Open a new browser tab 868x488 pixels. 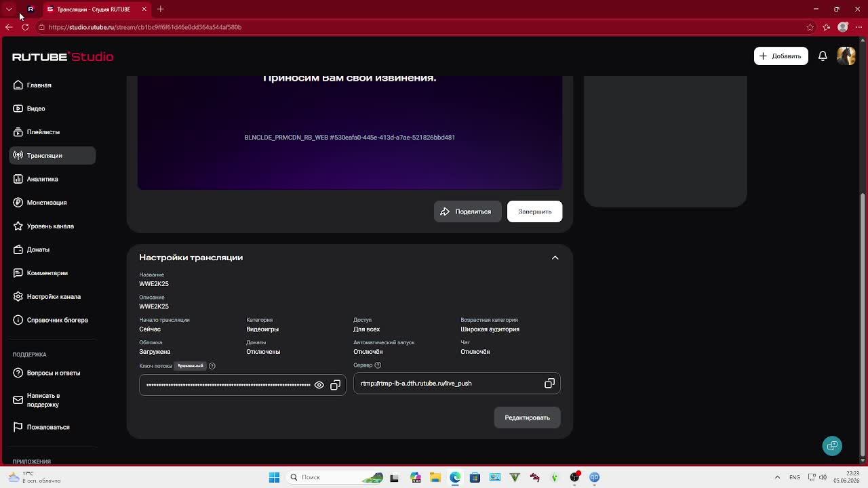(x=161, y=9)
